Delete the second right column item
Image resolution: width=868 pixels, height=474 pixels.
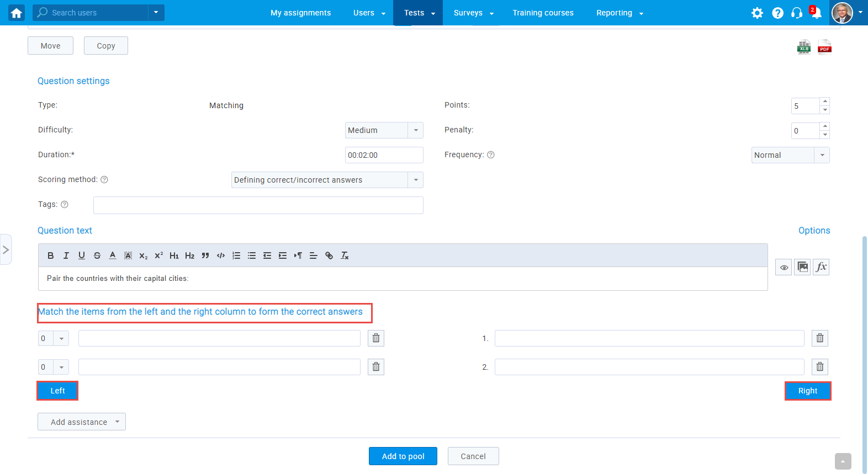coord(820,367)
